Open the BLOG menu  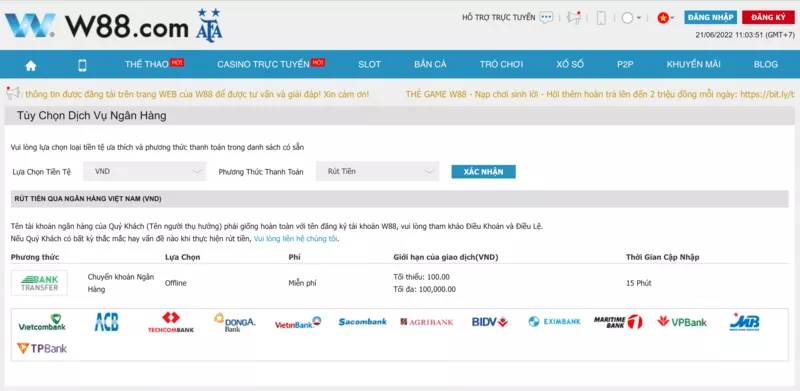coord(766,64)
